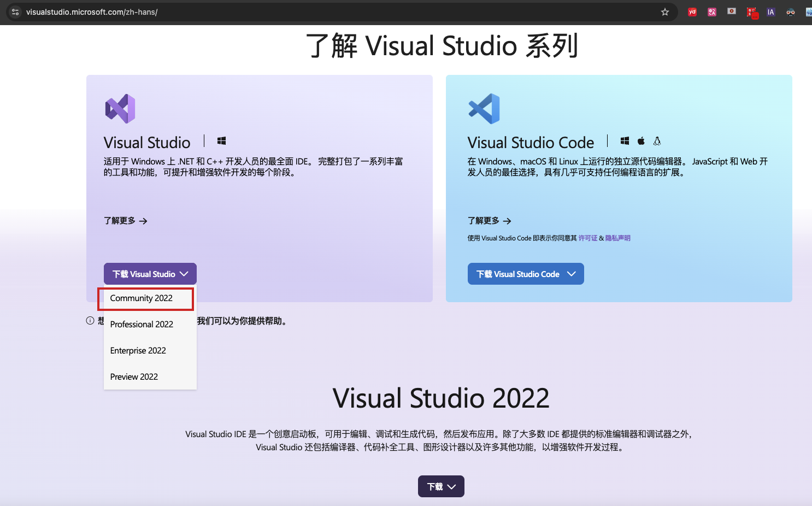The width and height of the screenshot is (812, 506).
Task: Click the site info icon beside URL
Action: pyautogui.click(x=15, y=12)
